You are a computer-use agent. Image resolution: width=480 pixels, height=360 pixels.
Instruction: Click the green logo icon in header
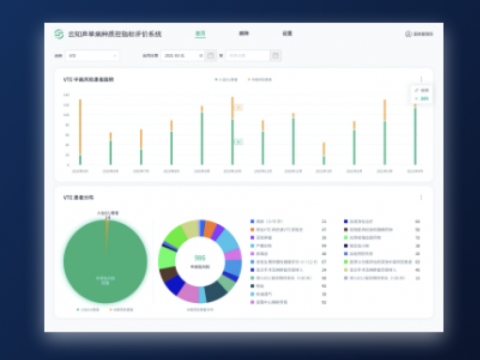coord(59,34)
